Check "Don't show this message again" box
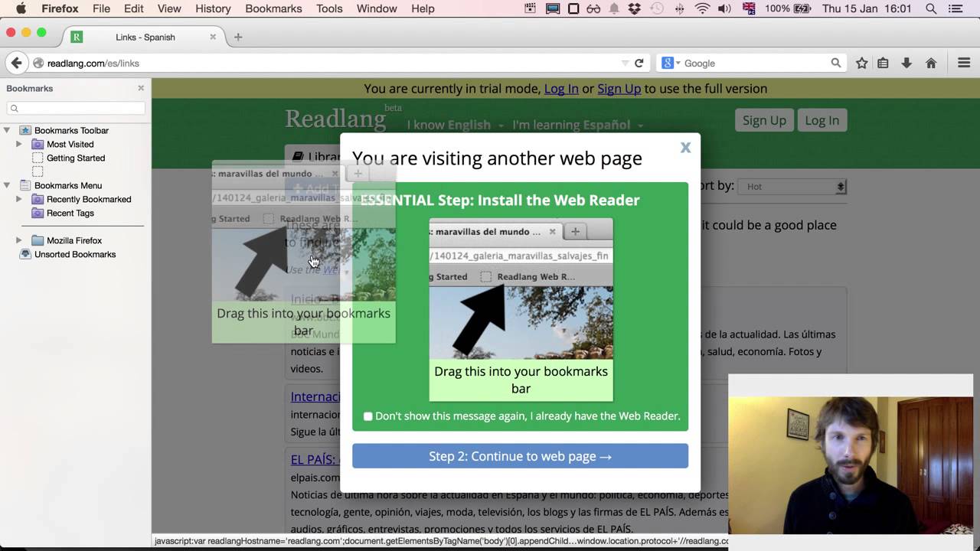This screenshot has height=551, width=980. tap(368, 416)
